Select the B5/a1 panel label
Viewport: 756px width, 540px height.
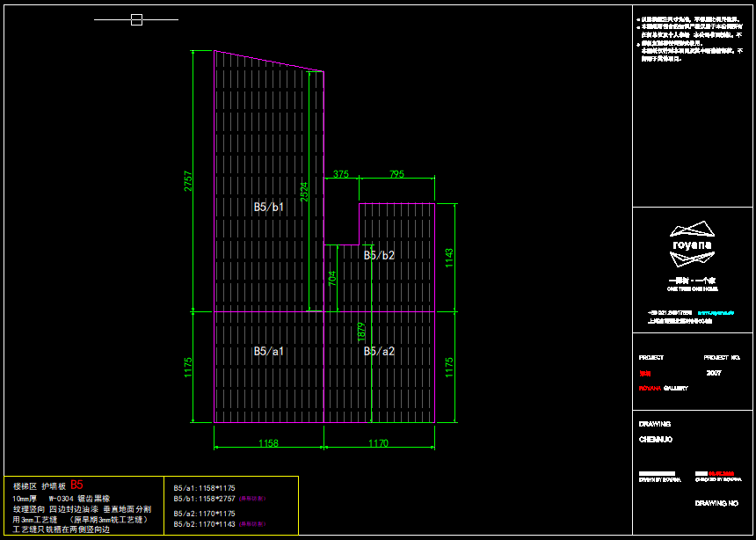(269, 351)
